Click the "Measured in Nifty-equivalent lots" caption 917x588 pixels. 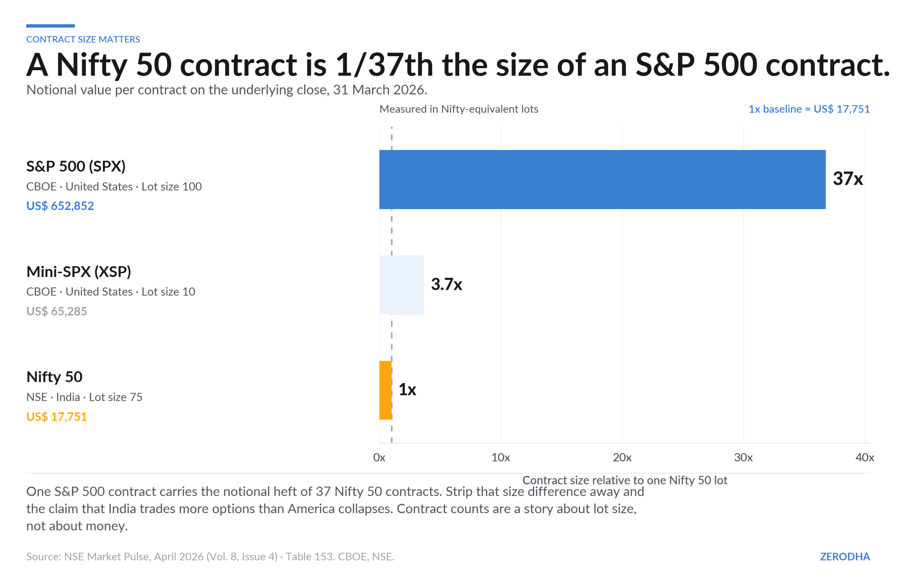459,109
